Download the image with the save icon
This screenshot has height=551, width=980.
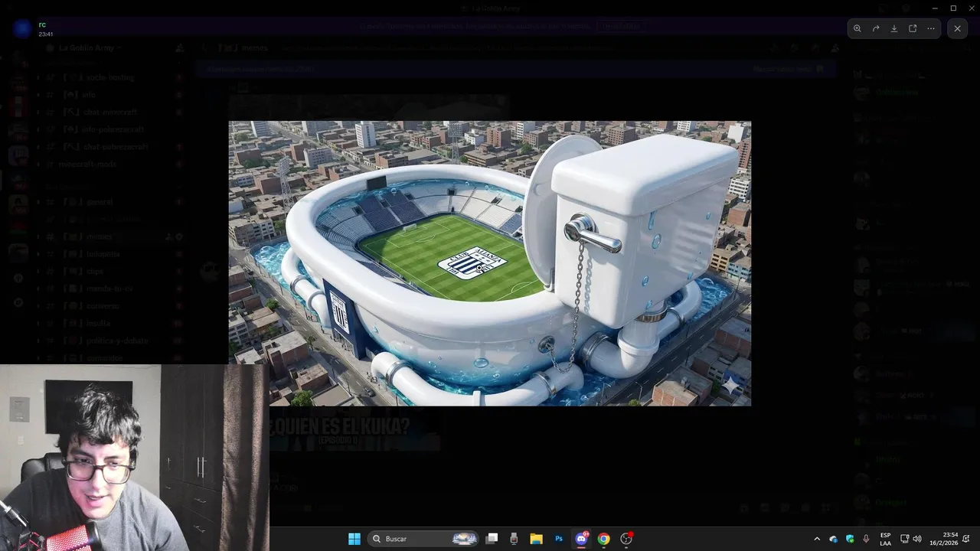(894, 28)
